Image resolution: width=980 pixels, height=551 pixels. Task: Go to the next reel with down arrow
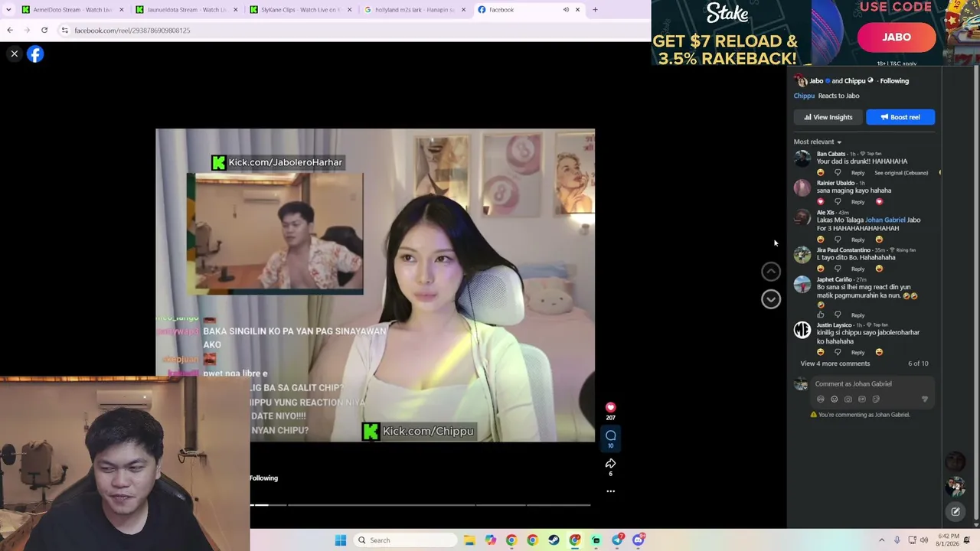771,299
